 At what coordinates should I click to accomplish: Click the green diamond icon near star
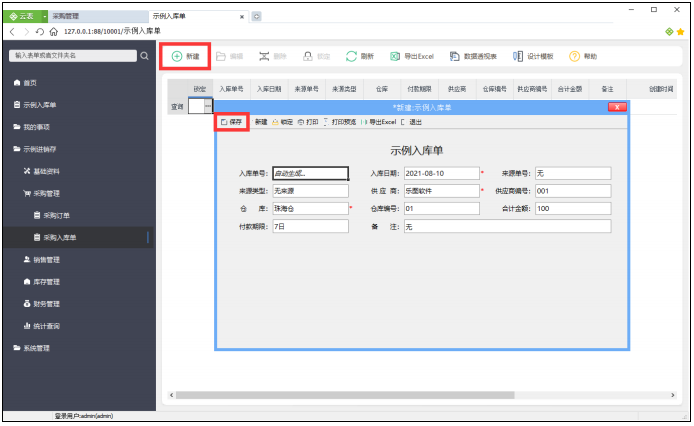[669, 31]
